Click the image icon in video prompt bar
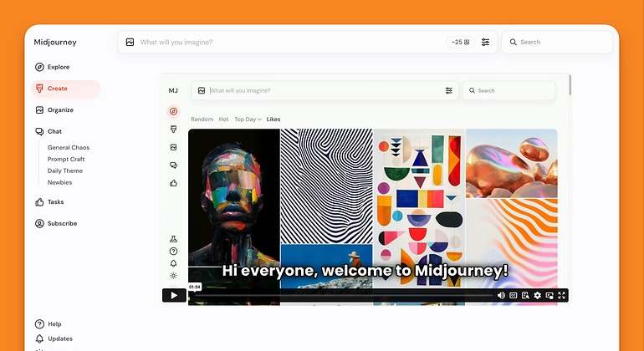Screen dimensions: 644x351 coord(202,90)
